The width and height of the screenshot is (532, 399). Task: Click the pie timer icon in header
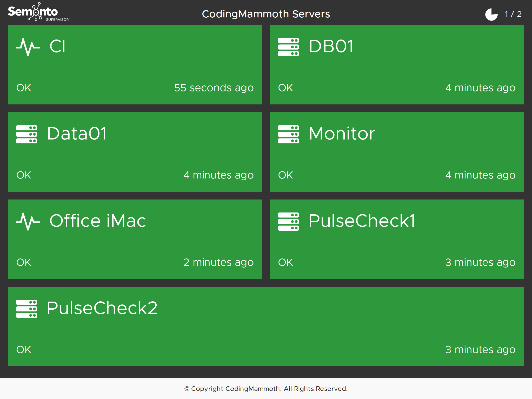click(x=491, y=14)
